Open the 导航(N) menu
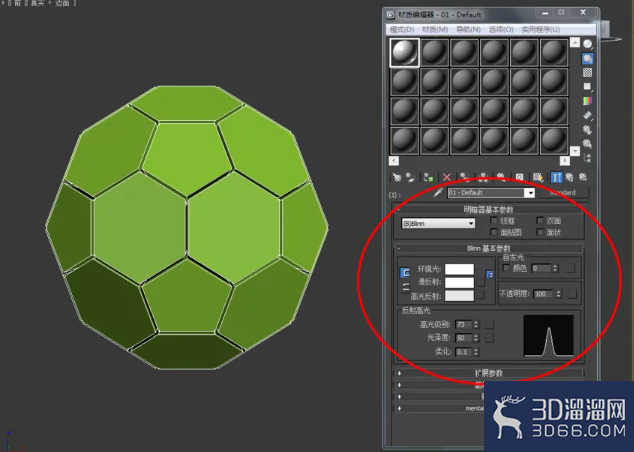634x452 pixels. (468, 30)
